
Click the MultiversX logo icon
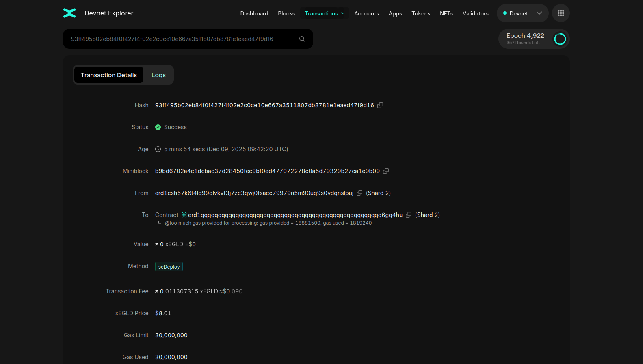click(69, 13)
